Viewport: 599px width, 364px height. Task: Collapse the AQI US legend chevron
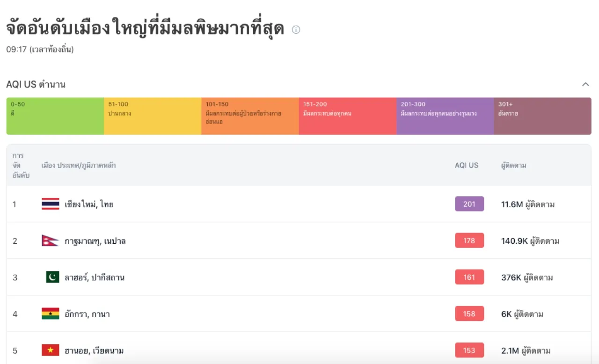pyautogui.click(x=585, y=84)
